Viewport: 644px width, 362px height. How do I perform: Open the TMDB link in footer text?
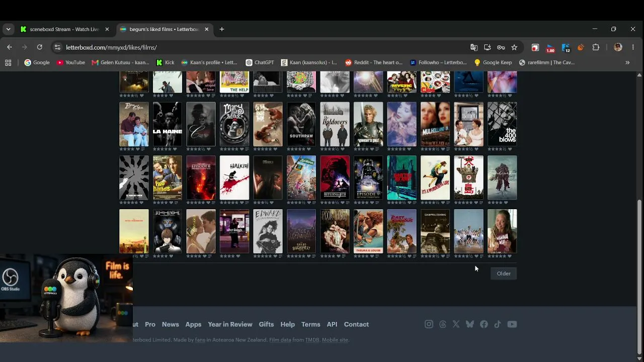click(312, 340)
